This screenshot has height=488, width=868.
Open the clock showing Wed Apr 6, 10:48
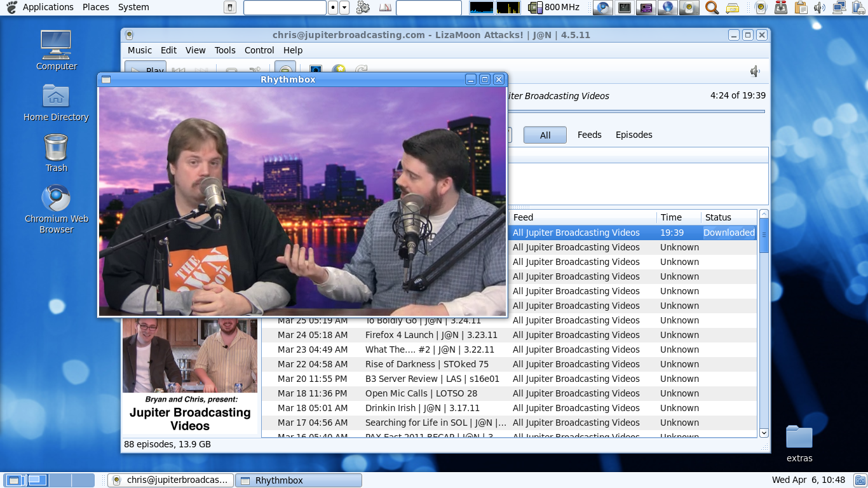[x=808, y=480]
